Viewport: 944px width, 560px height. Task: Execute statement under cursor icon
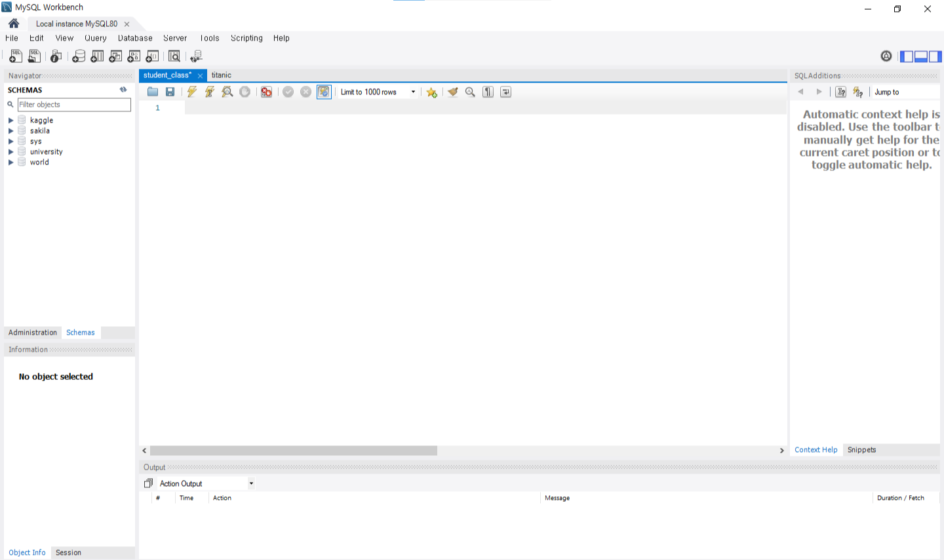(x=209, y=92)
